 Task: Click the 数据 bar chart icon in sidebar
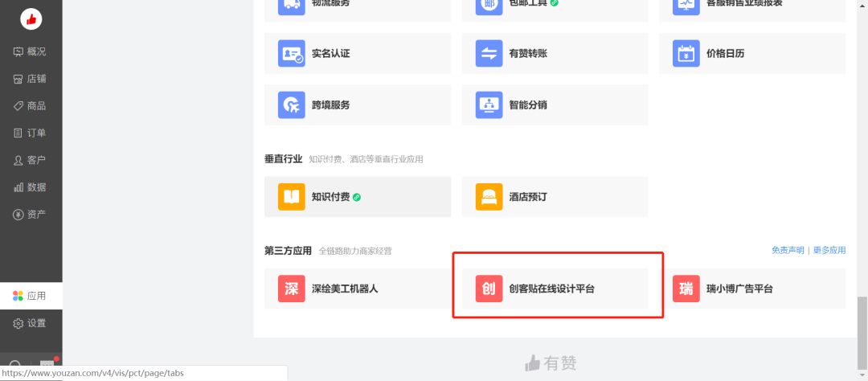pos(18,187)
